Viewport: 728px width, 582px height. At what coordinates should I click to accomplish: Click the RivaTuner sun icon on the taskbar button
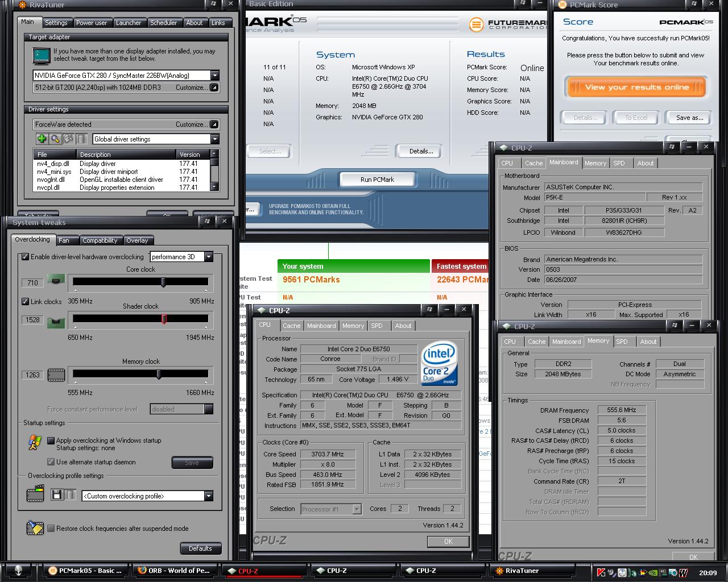(x=499, y=571)
